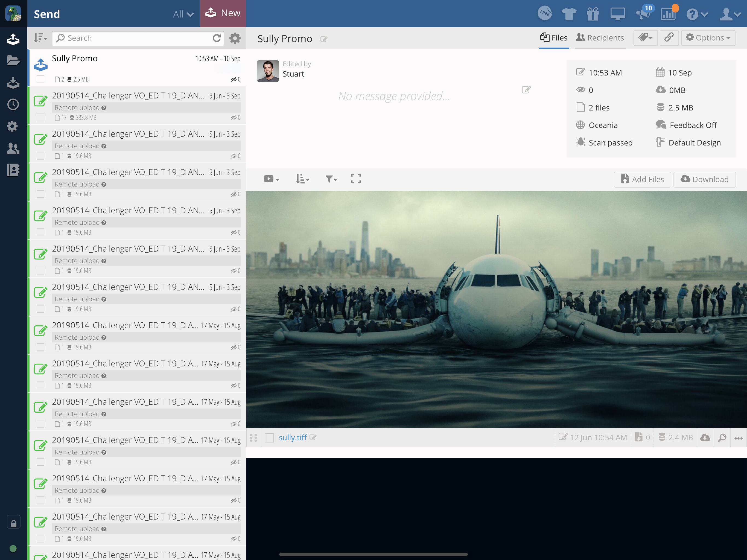
Task: Rename sully.tiff using the edit icon
Action: [313, 438]
